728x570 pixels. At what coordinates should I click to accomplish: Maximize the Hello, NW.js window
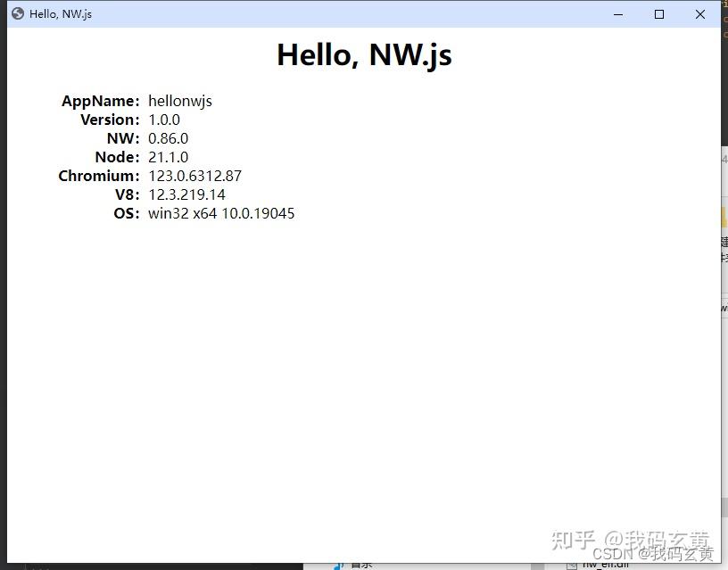tap(658, 13)
